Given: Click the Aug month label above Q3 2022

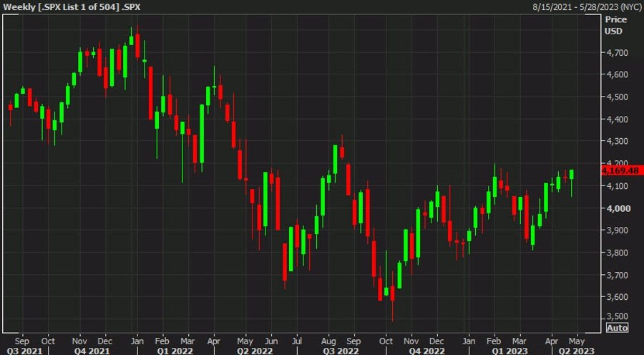Looking at the screenshot, I should [328, 340].
